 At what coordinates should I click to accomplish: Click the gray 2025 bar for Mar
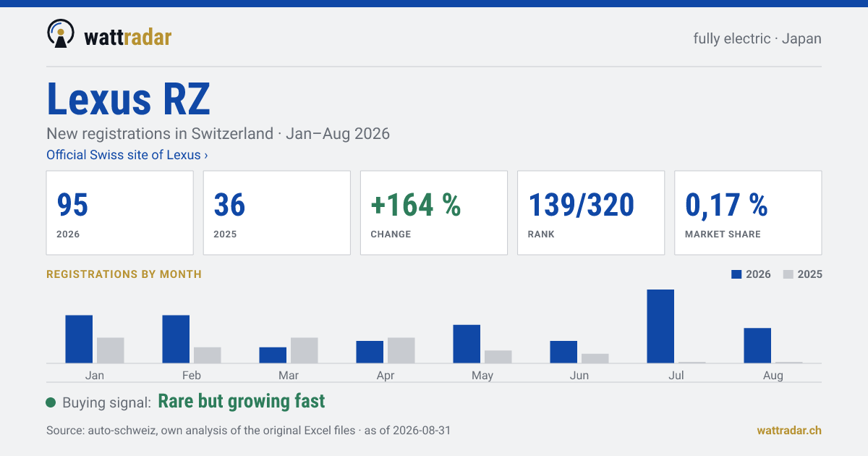305,350
